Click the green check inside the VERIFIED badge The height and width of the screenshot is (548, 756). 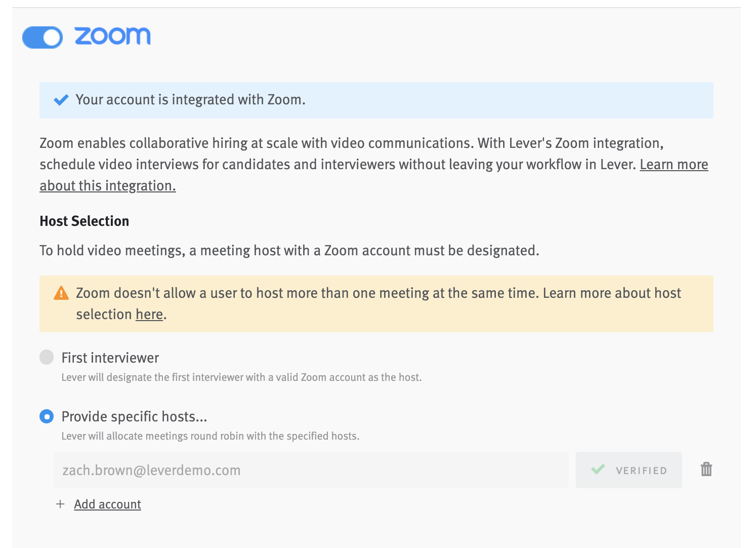[599, 469]
